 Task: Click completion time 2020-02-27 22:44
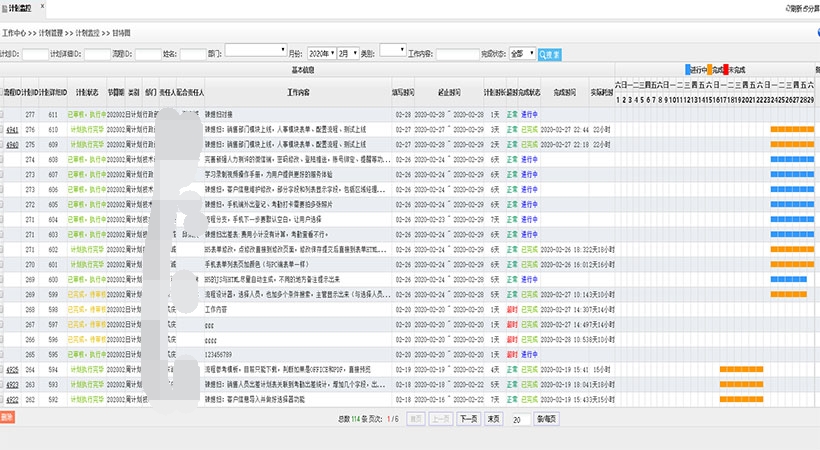pyautogui.click(x=564, y=130)
